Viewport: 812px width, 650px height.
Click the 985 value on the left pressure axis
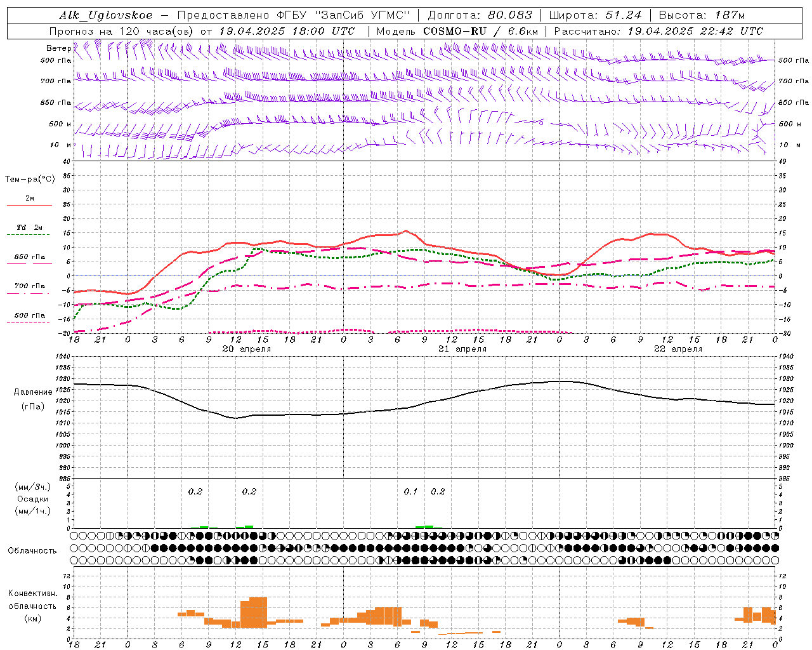coord(65,479)
